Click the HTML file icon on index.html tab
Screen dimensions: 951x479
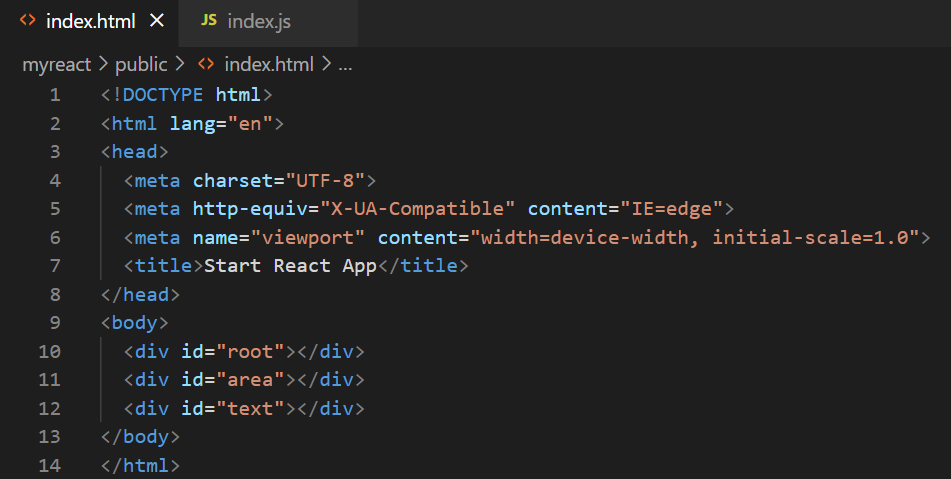tap(27, 20)
